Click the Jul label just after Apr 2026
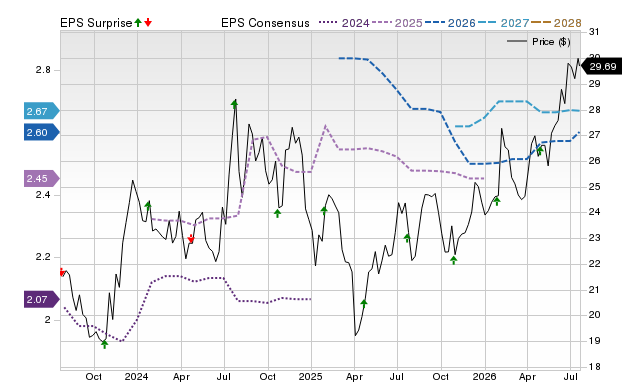The height and width of the screenshot is (382, 640). [571, 376]
